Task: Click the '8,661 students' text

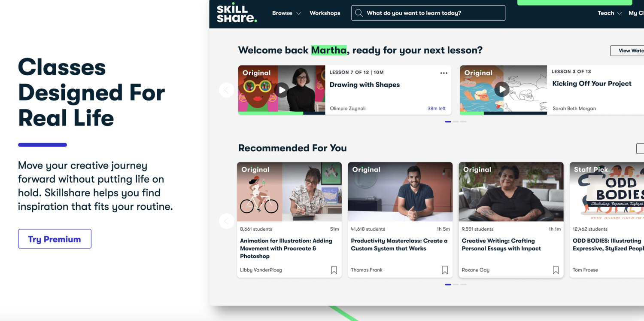Action: (256, 229)
